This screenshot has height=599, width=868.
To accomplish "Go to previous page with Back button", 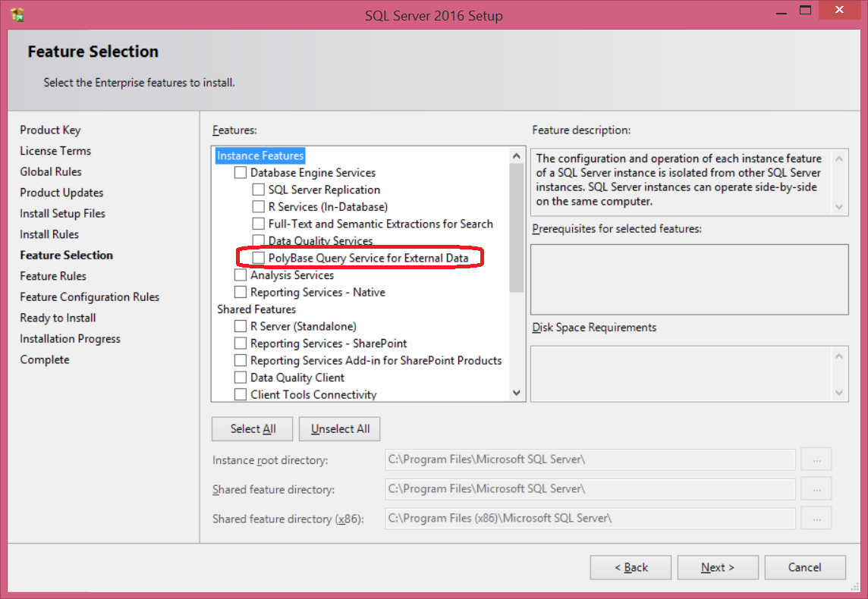I will (631, 567).
